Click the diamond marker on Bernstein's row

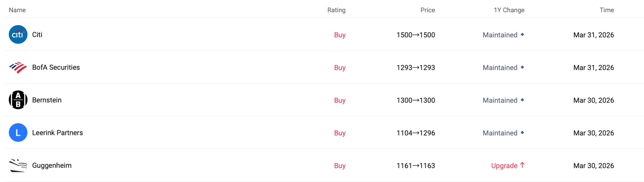click(522, 100)
